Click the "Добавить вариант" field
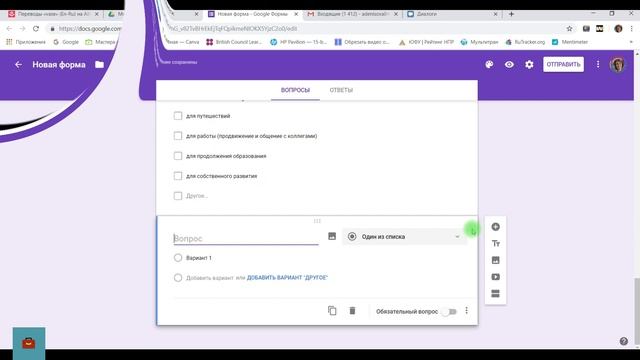 point(209,278)
